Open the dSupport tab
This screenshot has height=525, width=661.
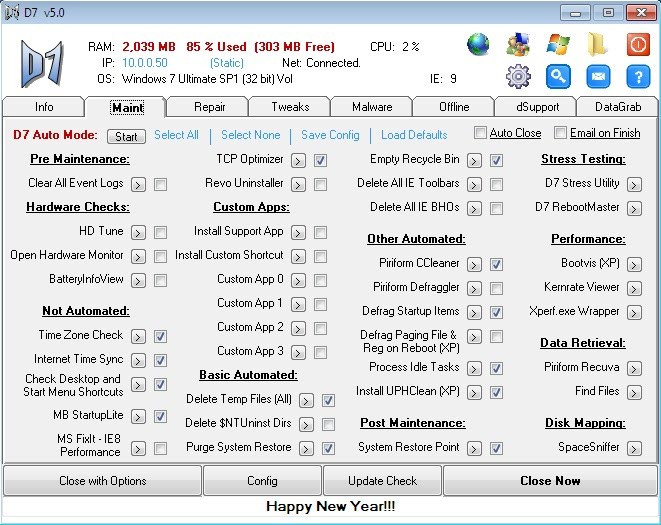pyautogui.click(x=537, y=107)
